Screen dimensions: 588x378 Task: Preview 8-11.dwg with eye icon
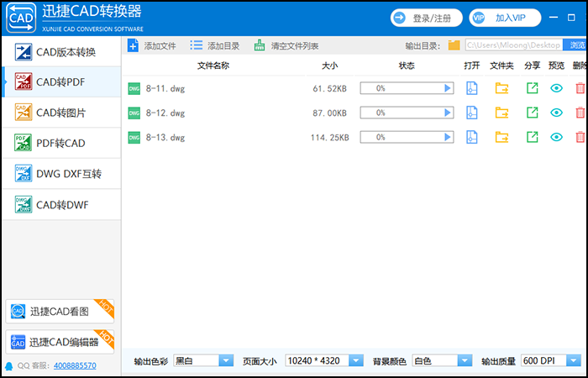pos(556,88)
